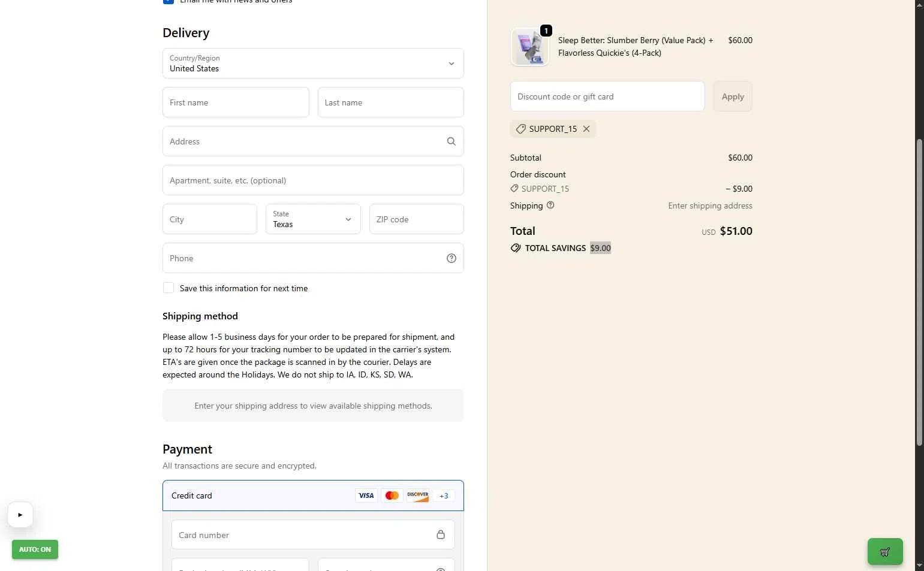Click the play button overlay

pyautogui.click(x=20, y=515)
